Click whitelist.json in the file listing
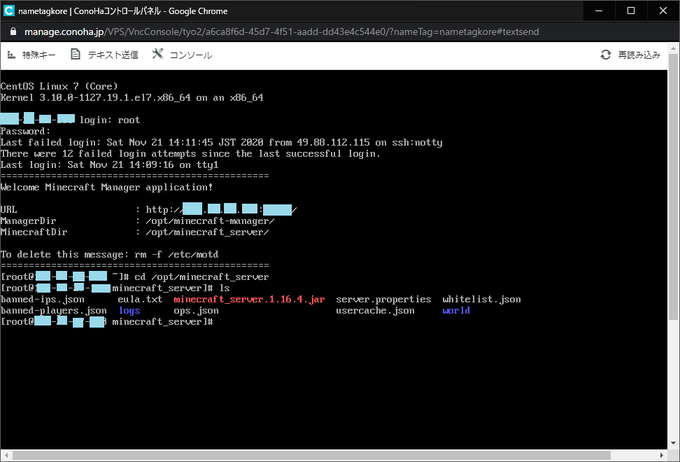The height and width of the screenshot is (462, 680). 481,299
